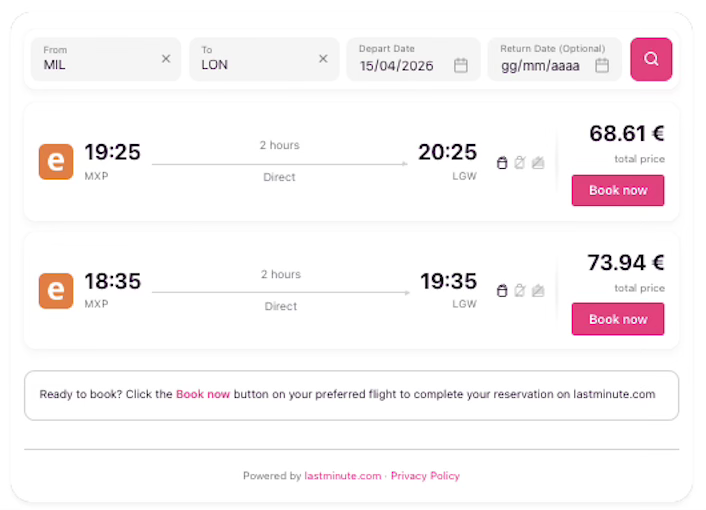This screenshot has width=706, height=510.
Task: Click the included personal bag icon on 68.61 € flight
Action: pos(502,163)
